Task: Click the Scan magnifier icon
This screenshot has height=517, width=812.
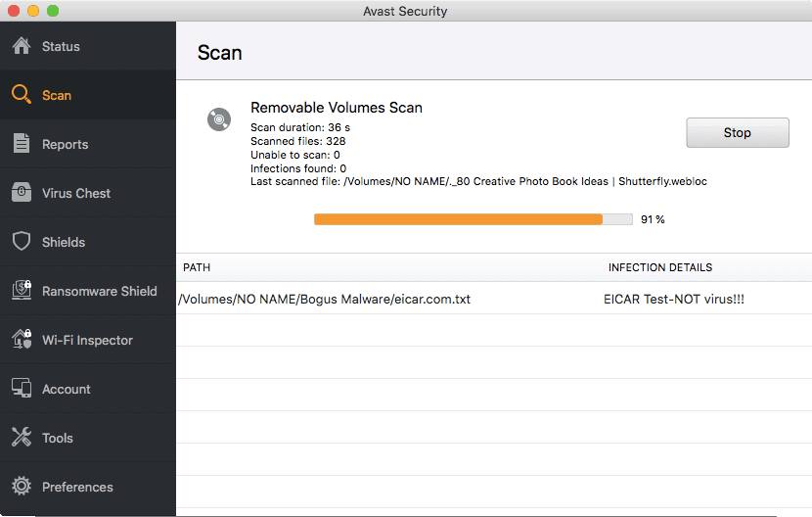Action: click(22, 94)
